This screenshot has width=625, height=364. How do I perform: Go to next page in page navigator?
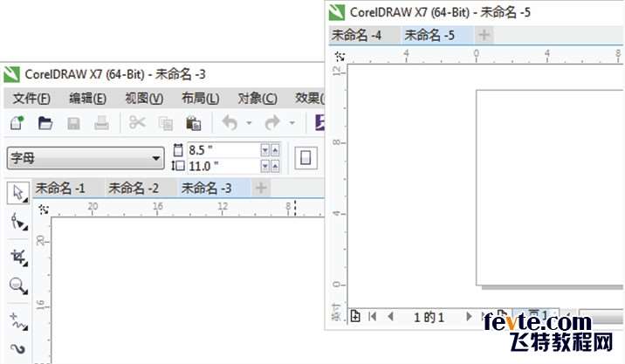[469, 317]
